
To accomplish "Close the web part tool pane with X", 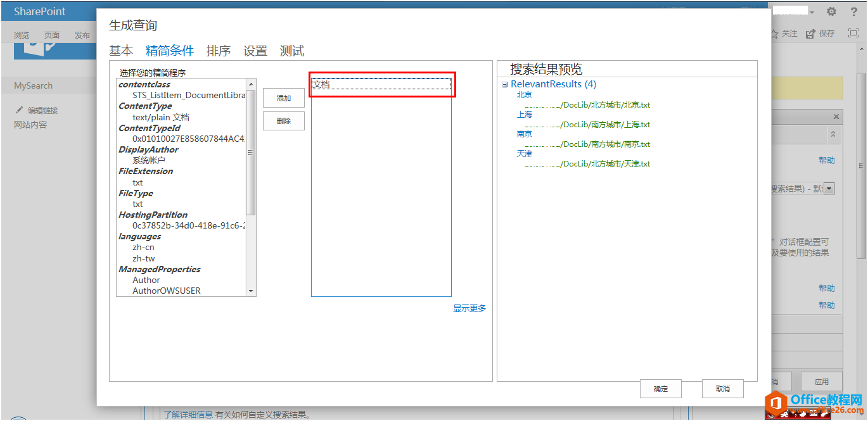I will pos(836,116).
